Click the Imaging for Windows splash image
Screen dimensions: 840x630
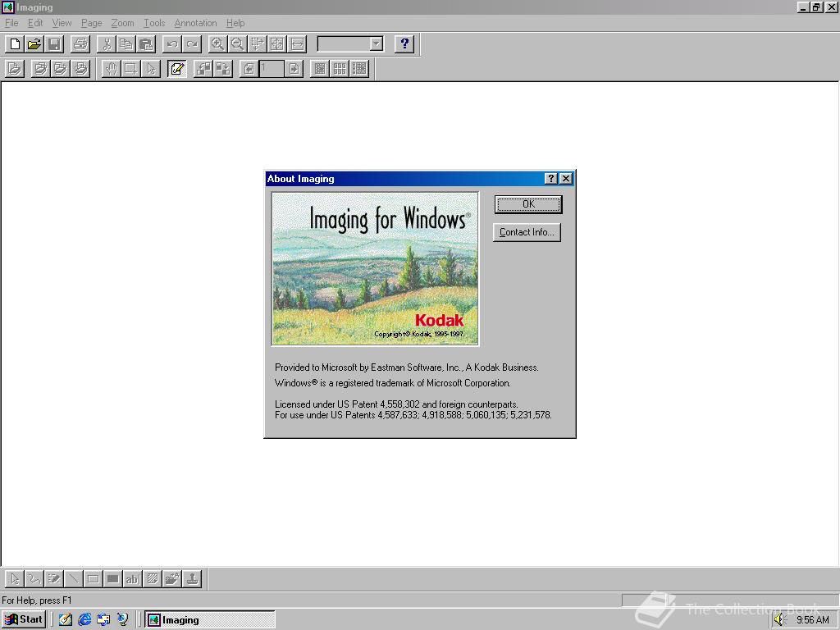pos(375,269)
